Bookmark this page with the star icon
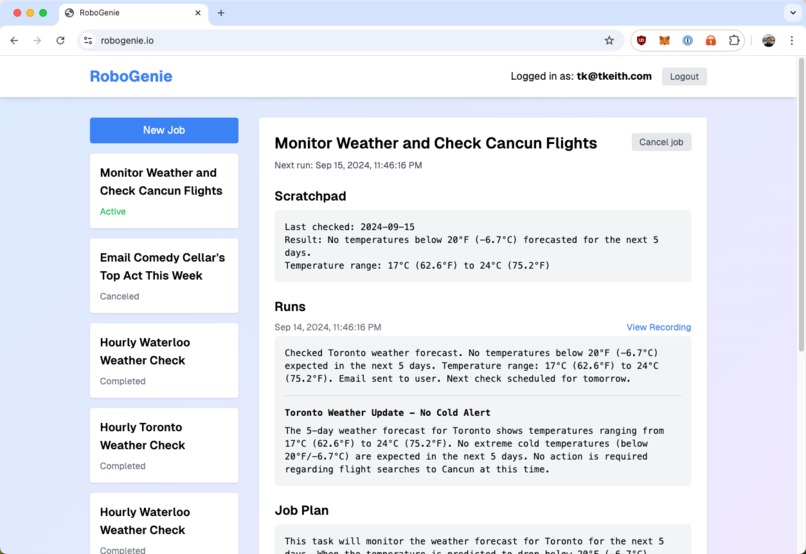 pyautogui.click(x=609, y=41)
